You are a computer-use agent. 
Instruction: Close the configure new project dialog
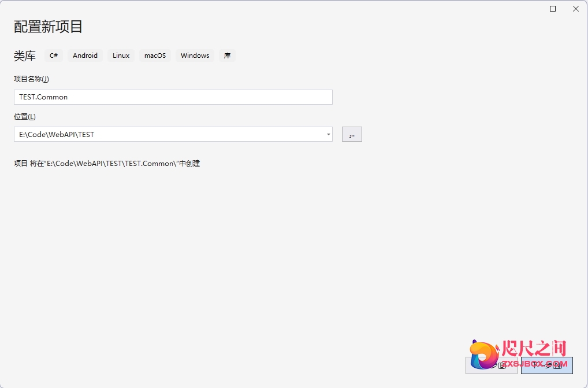576,9
